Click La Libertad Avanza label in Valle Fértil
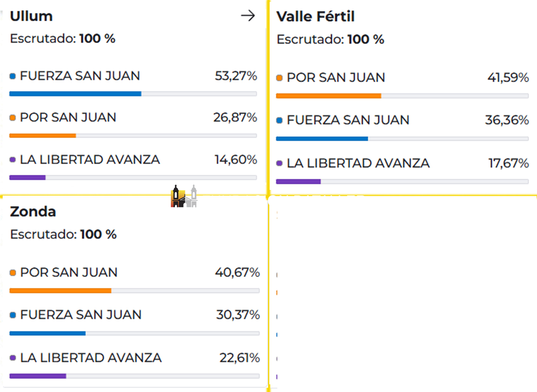The image size is (537, 392). [x=358, y=163]
